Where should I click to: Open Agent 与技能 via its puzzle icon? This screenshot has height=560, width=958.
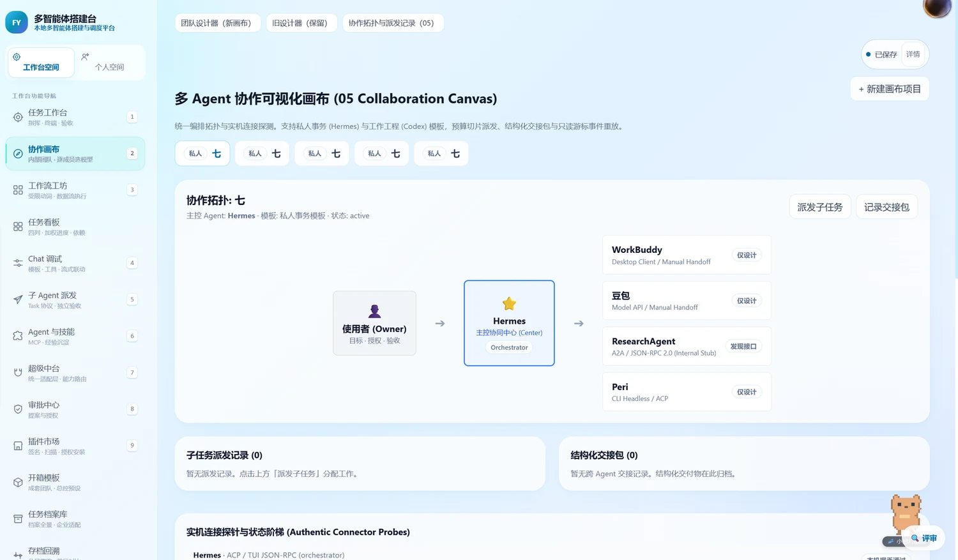click(x=18, y=336)
